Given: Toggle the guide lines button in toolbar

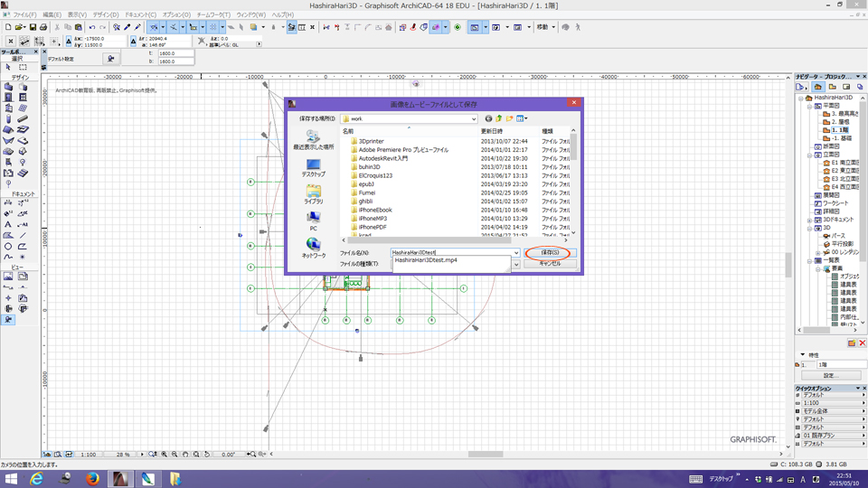Looking at the screenshot, I should tap(154, 27).
